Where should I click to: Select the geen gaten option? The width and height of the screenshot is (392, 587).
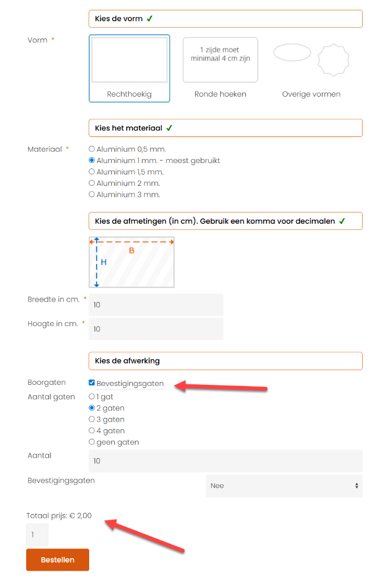point(92,442)
